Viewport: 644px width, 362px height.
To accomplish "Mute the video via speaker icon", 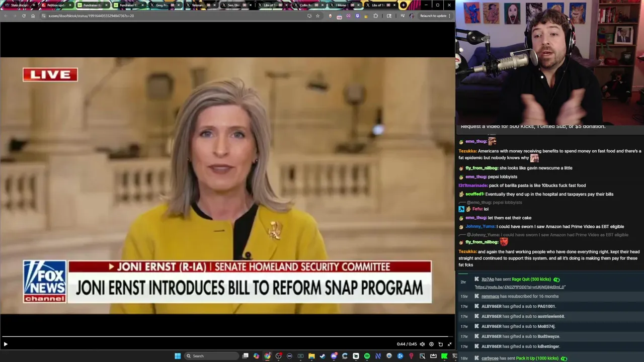I will (x=422, y=344).
